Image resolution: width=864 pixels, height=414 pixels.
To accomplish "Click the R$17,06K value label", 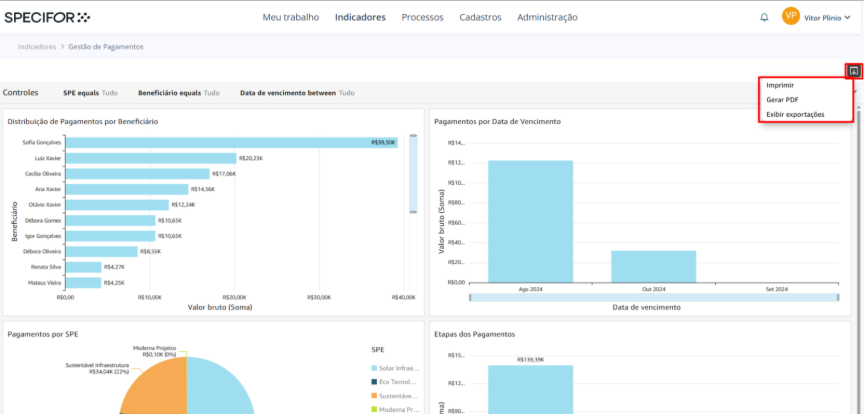I will [224, 174].
